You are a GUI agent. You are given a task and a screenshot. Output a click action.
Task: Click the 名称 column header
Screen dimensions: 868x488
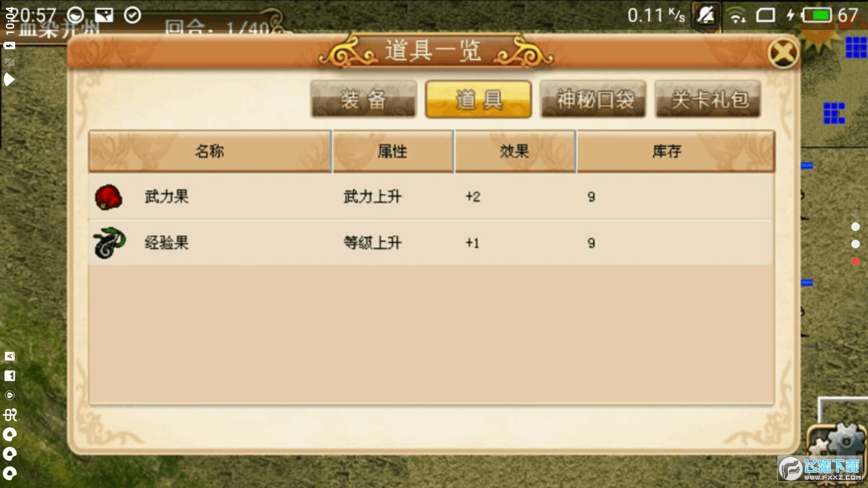pos(210,151)
